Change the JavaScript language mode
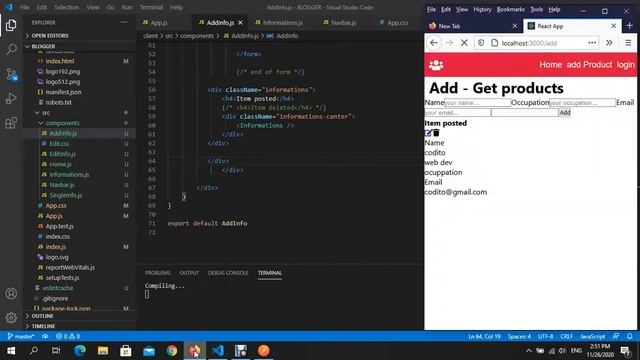The height and width of the screenshot is (360, 640). click(x=593, y=336)
